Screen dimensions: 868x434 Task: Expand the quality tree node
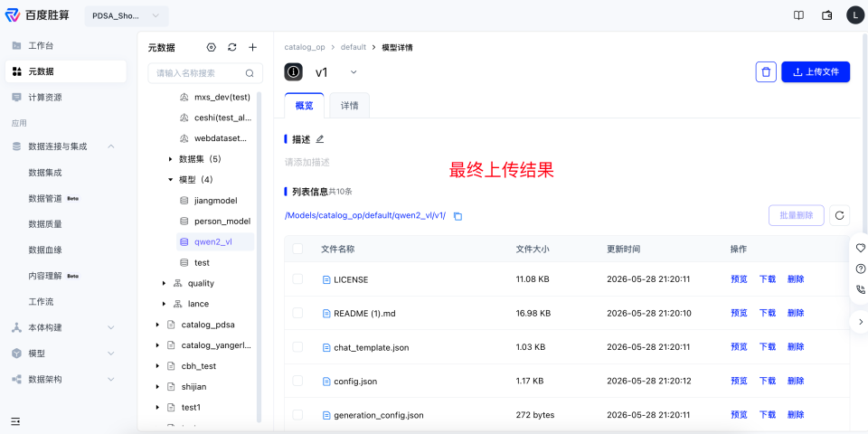coord(164,283)
